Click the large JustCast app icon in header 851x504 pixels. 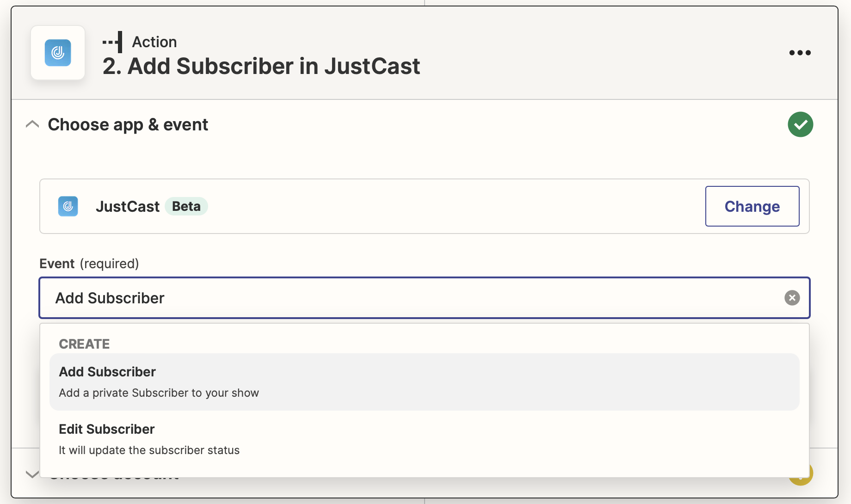coord(58,53)
